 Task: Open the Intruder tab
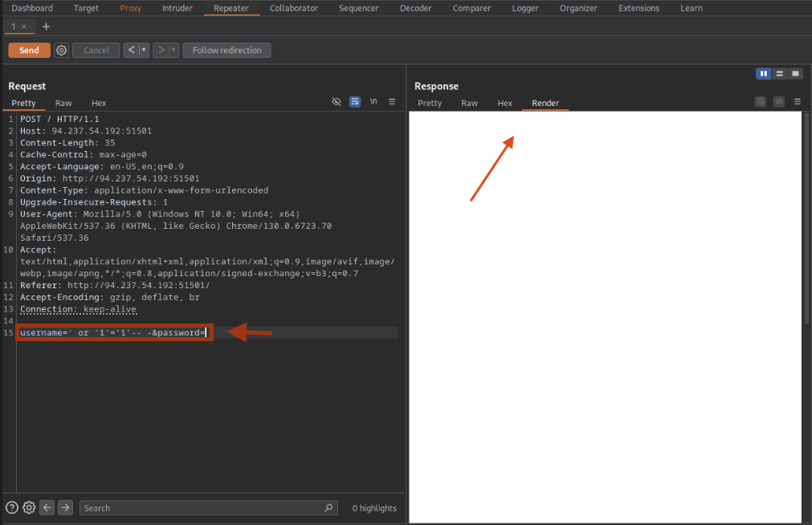point(177,8)
